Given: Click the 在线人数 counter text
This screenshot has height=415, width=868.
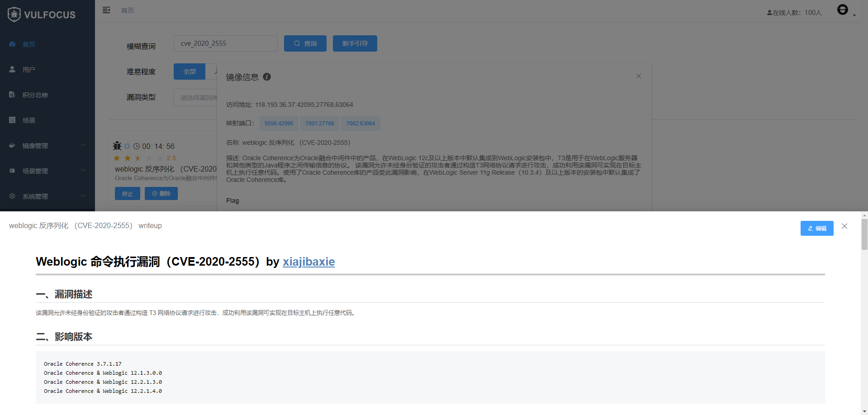Looking at the screenshot, I should 797,13.
